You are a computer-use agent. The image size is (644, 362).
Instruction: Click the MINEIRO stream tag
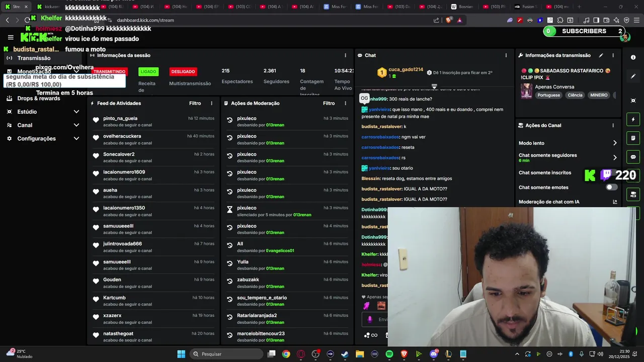tap(599, 95)
